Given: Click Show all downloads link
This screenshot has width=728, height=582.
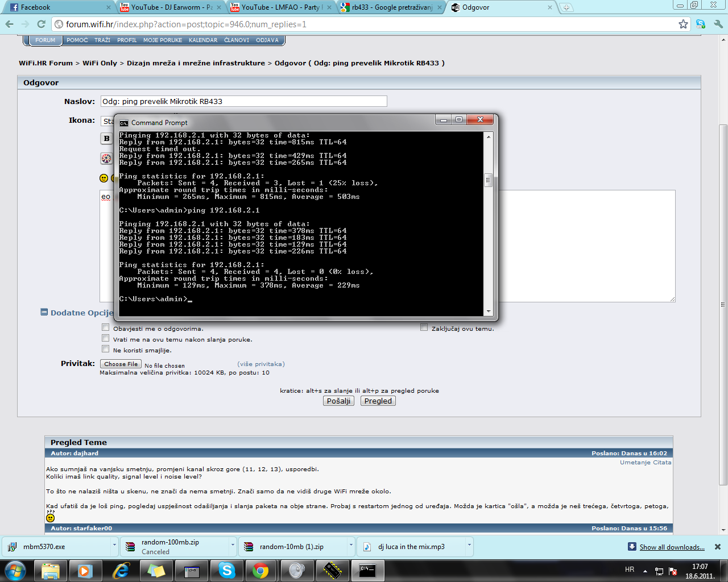Looking at the screenshot, I should 672,547.
